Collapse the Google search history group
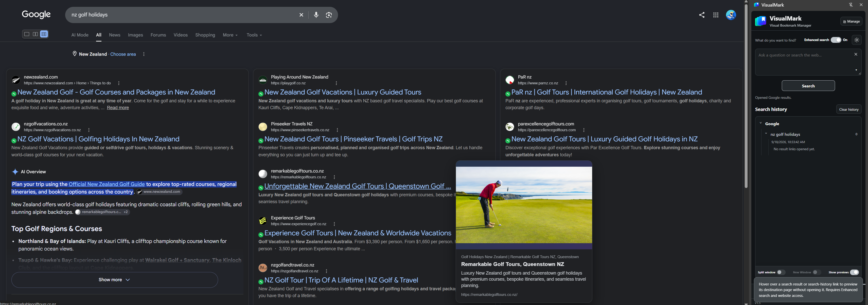Image resolution: width=868 pixels, height=305 pixels. coord(760,123)
